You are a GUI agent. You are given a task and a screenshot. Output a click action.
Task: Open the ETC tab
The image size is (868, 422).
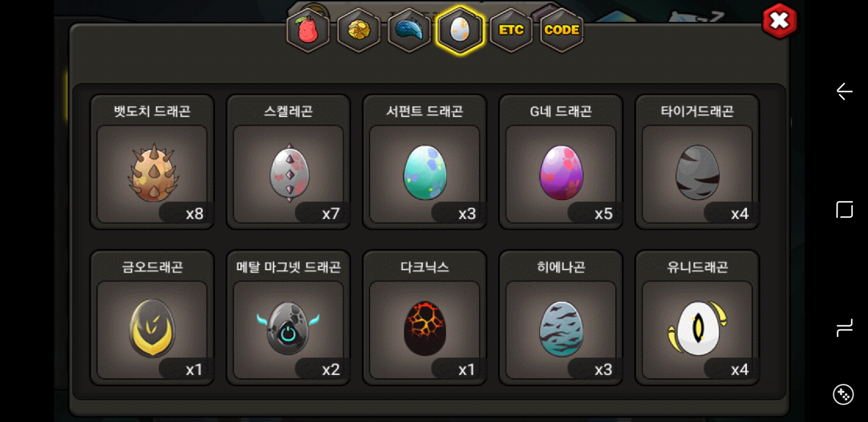coord(511,30)
